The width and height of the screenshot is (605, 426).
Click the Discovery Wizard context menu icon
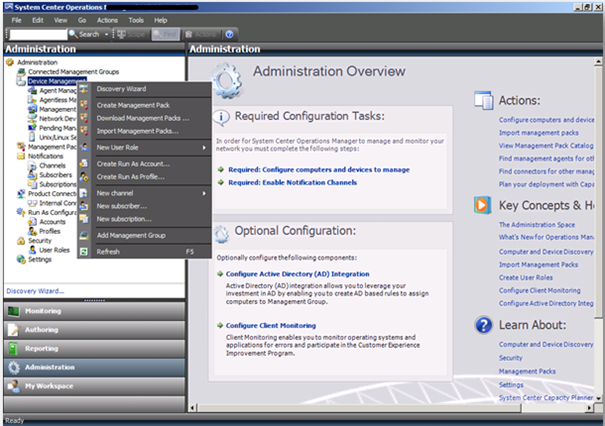(x=84, y=89)
